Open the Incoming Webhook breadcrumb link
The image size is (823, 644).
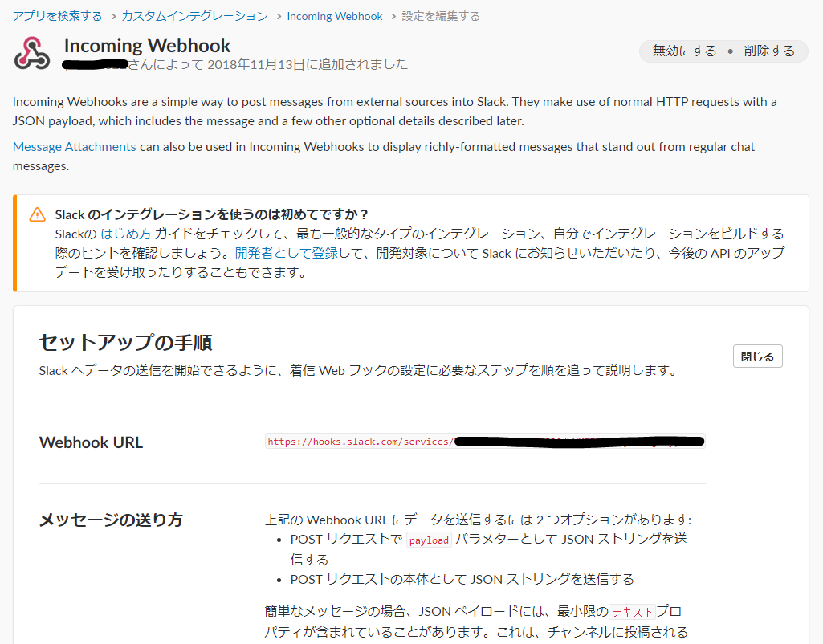(x=335, y=14)
